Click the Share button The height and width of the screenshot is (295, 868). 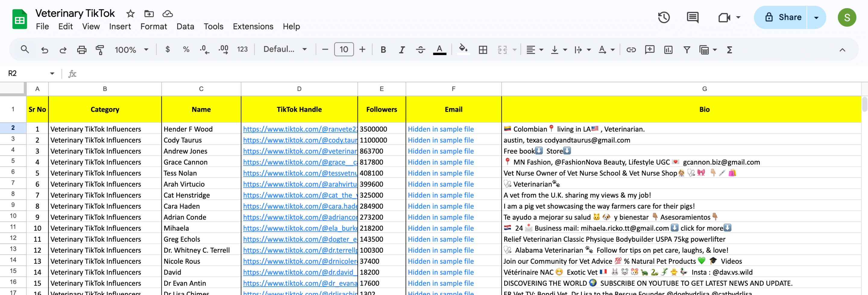[781, 17]
